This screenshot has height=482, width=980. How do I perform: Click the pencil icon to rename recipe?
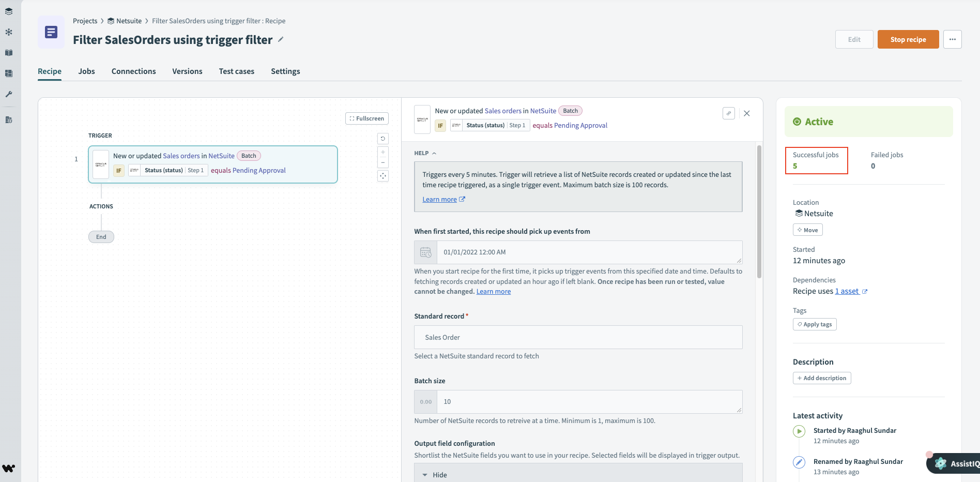pos(281,39)
